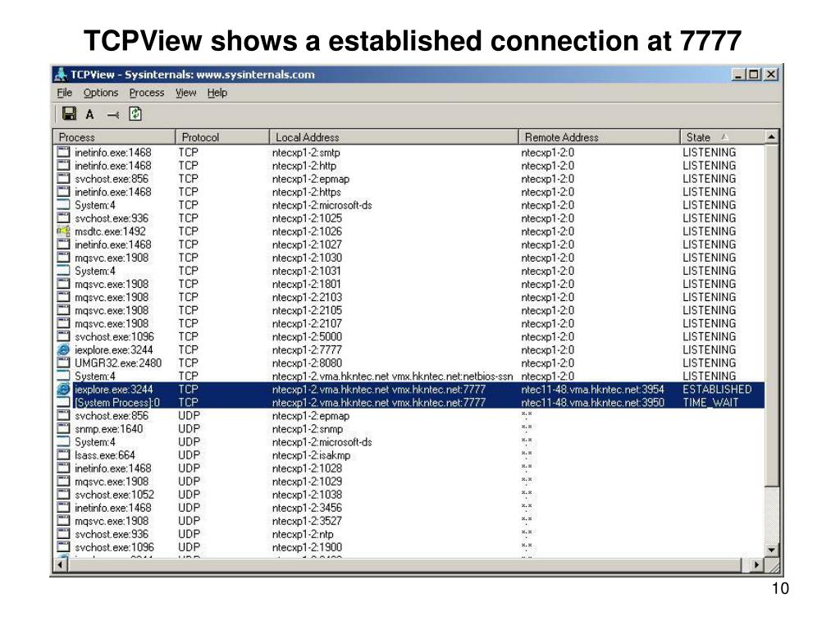Select the svchost.exe:1096 TCP row
The image size is (840, 630).
point(410,337)
